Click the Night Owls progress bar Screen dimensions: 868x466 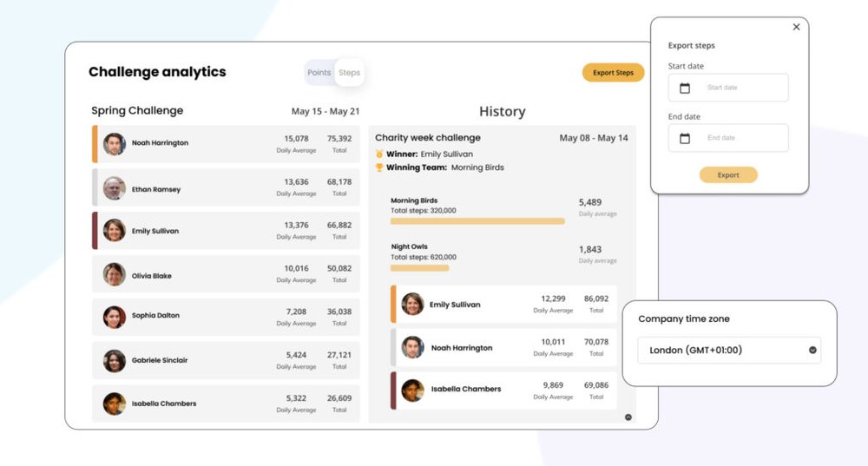click(419, 268)
